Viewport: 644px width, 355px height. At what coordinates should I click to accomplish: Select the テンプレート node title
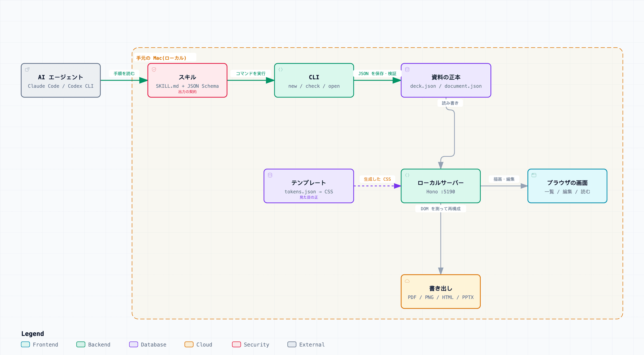click(309, 183)
